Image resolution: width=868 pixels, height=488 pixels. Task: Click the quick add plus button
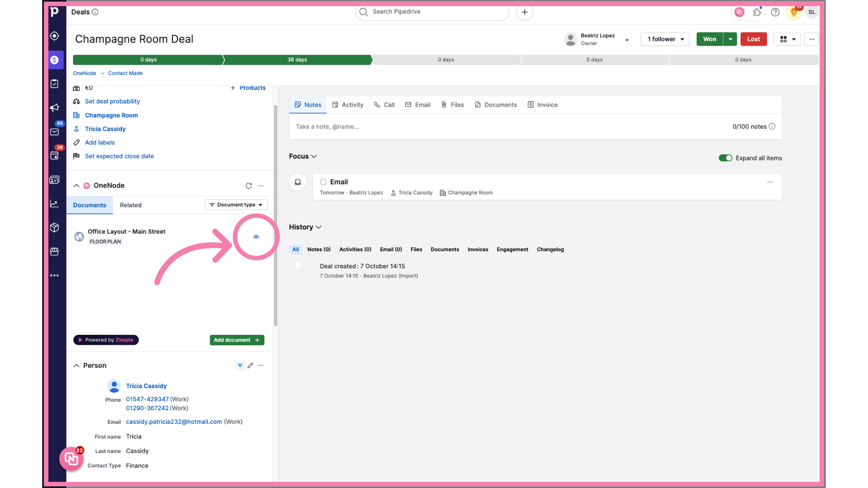click(524, 12)
